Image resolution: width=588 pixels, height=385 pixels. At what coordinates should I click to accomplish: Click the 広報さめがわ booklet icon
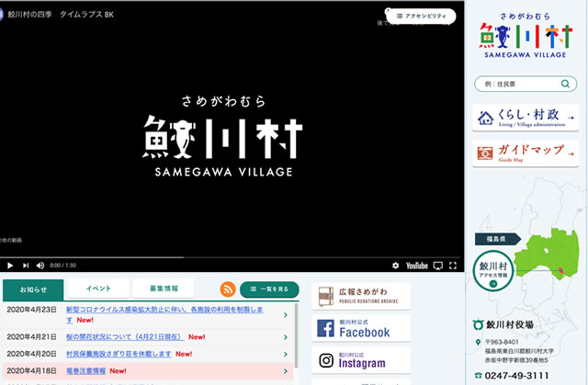326,297
